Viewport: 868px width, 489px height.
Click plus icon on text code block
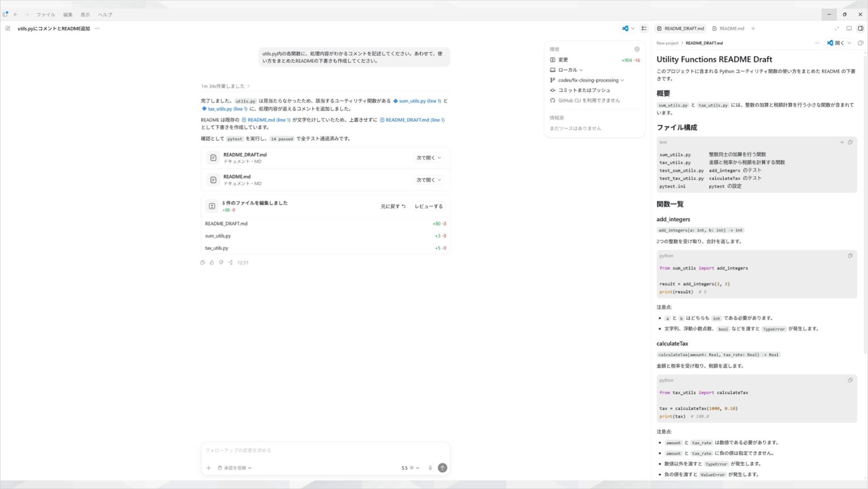pyautogui.click(x=842, y=142)
